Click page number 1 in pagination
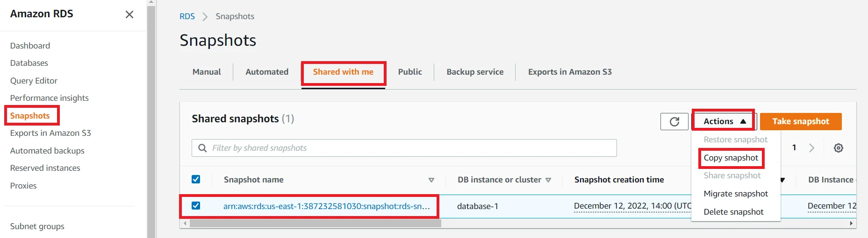Screen dimensions: 868x238 [794, 147]
